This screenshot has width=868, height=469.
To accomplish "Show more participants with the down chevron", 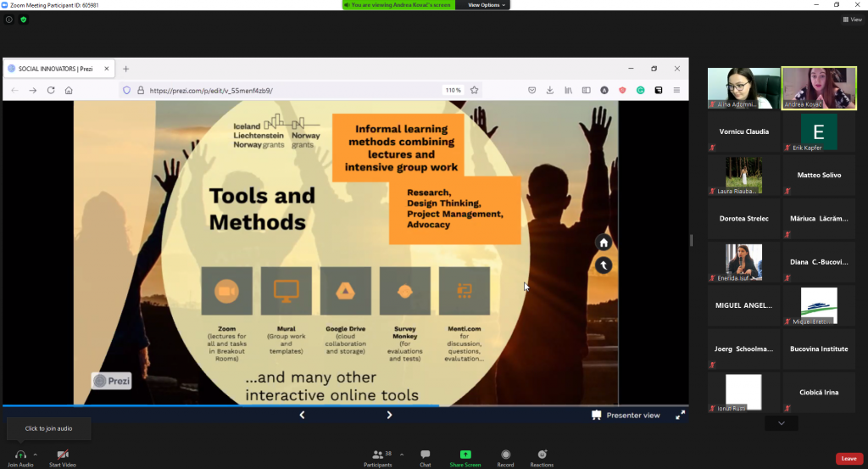I will pyautogui.click(x=781, y=423).
